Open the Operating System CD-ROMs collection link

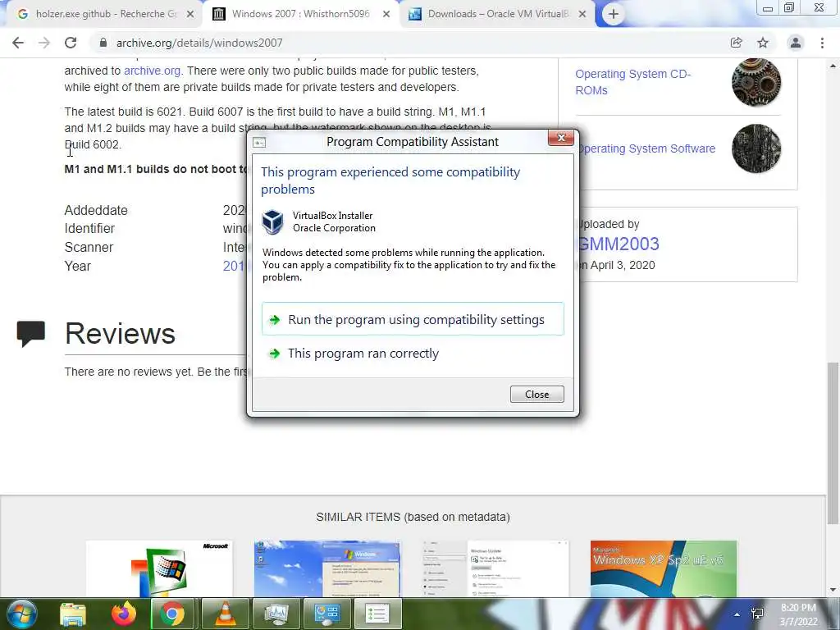tap(632, 82)
